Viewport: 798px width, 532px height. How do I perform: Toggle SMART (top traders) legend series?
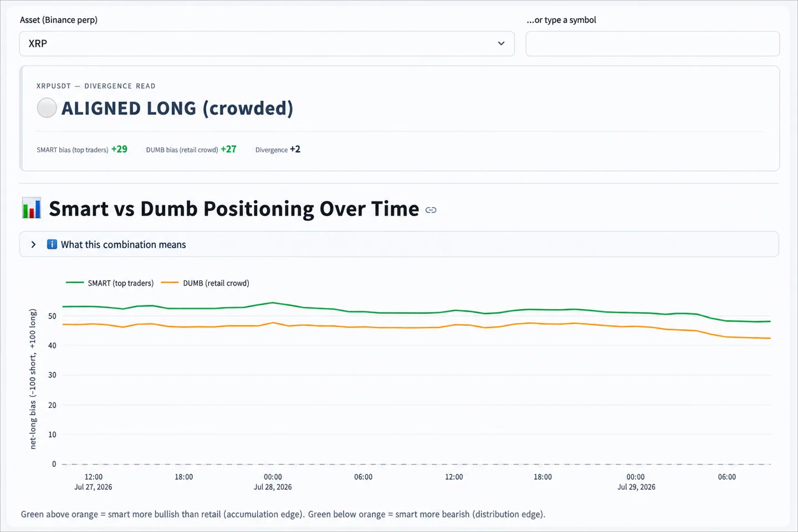[x=110, y=283]
